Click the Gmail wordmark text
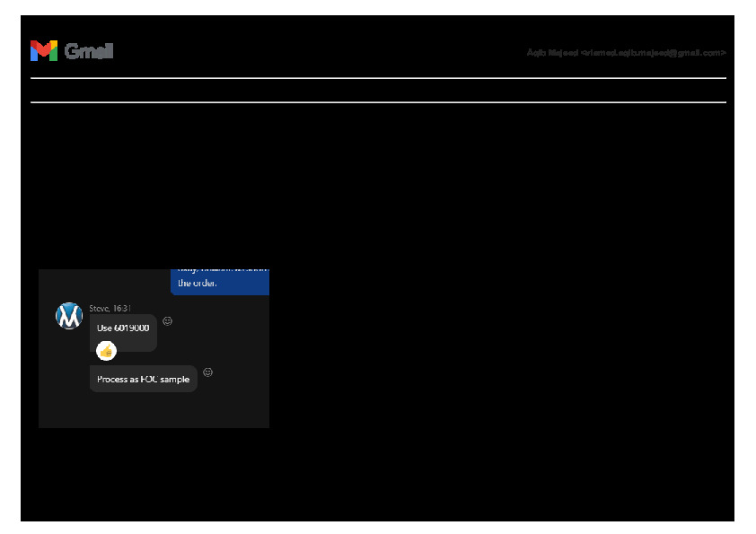756x534 pixels. click(89, 52)
